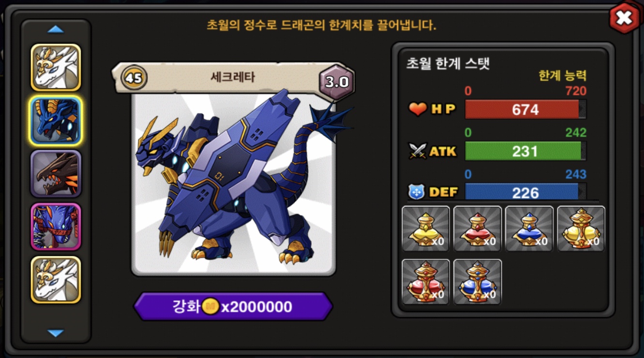Screen dimensions: 644x358
Task: Select the large golden essence potion
Action: [x=581, y=229]
